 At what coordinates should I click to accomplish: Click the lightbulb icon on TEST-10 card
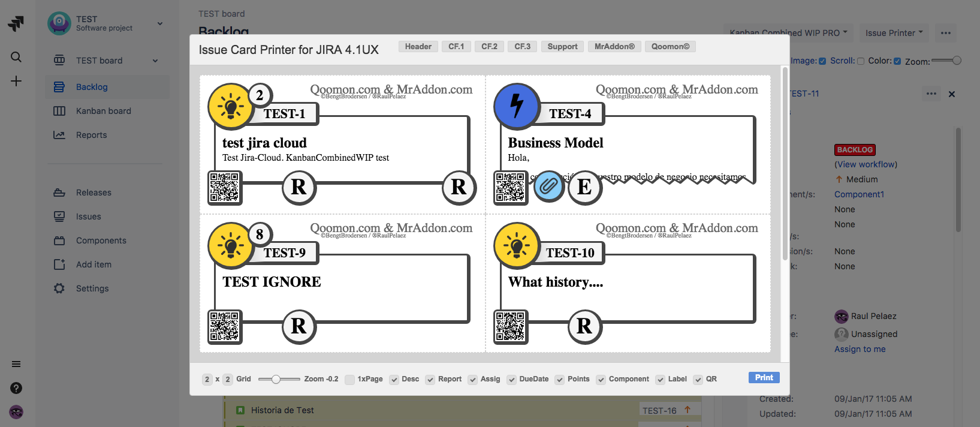[517, 245]
